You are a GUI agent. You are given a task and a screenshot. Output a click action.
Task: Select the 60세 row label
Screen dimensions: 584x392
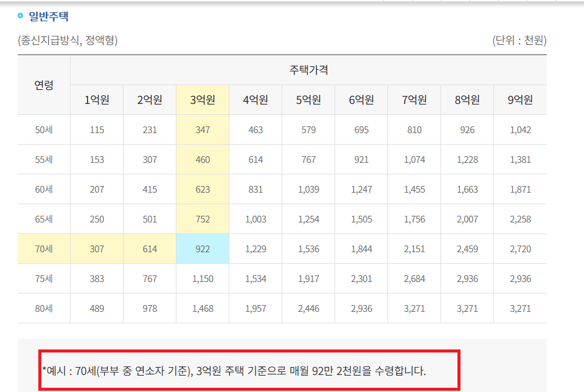(x=44, y=189)
